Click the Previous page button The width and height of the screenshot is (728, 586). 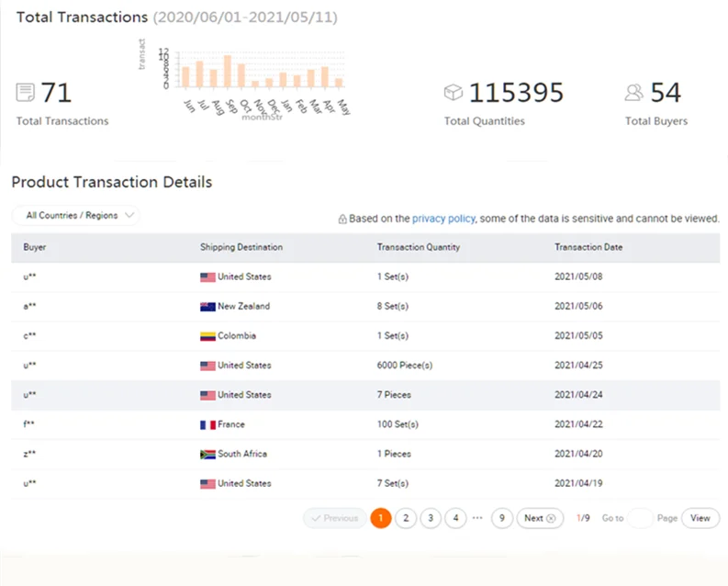click(x=334, y=518)
